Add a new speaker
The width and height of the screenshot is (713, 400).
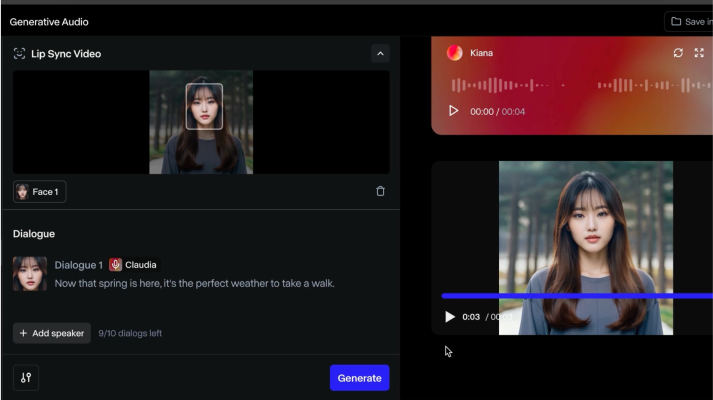tap(52, 333)
